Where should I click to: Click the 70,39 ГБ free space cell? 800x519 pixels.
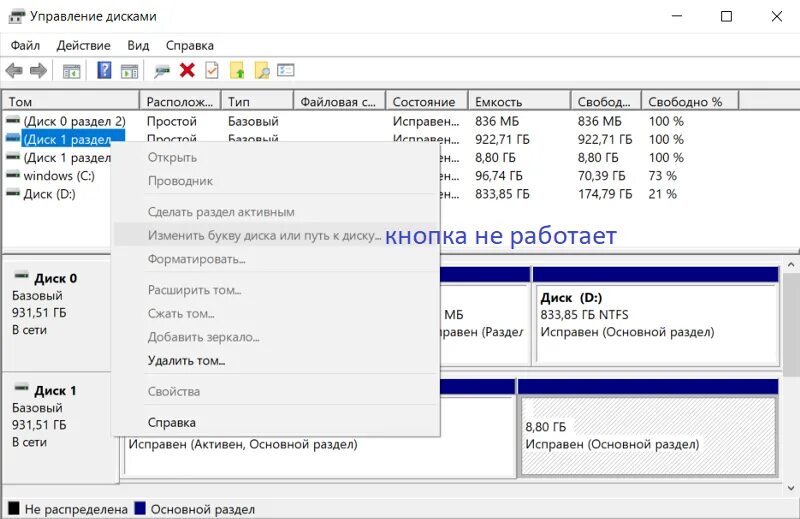(x=602, y=176)
